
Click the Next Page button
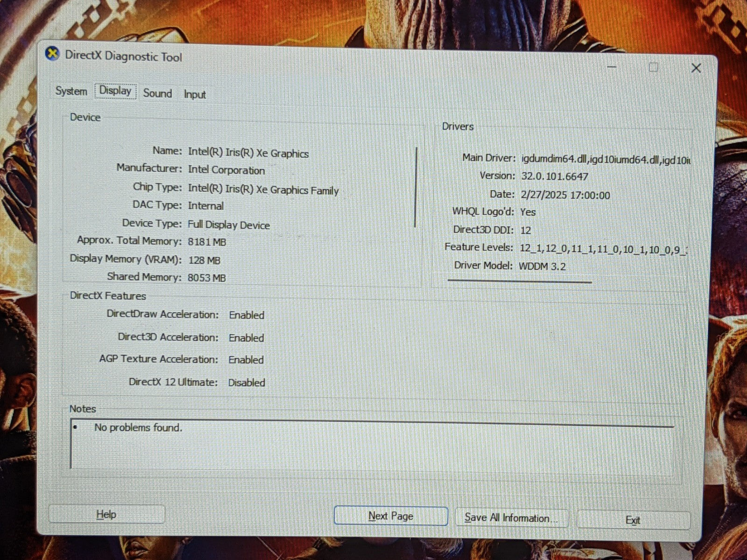point(391,516)
